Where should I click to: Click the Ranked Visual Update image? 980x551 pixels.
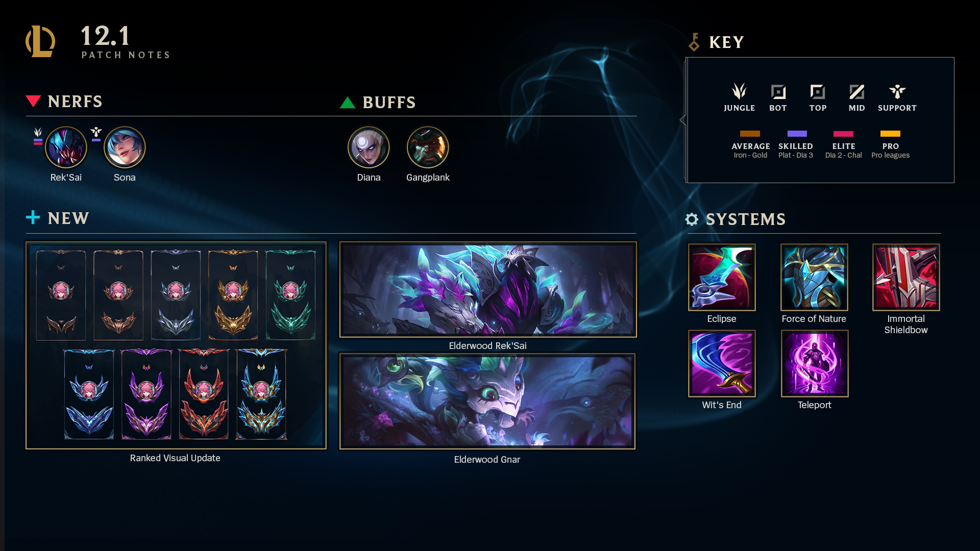coord(176,345)
